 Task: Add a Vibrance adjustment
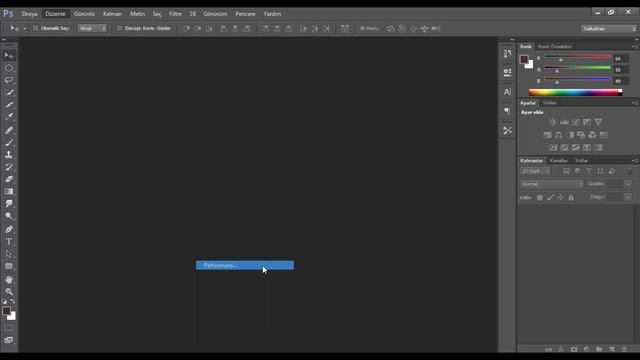(598, 122)
